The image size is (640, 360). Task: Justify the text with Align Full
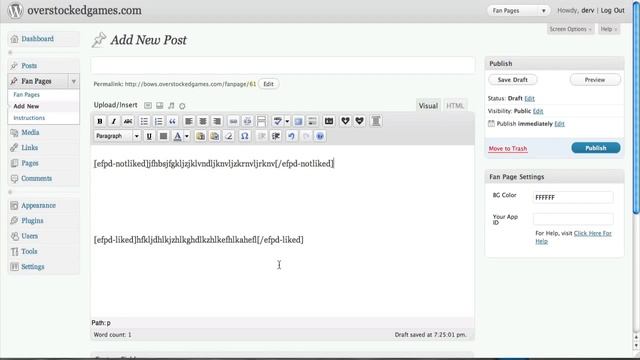(163, 136)
